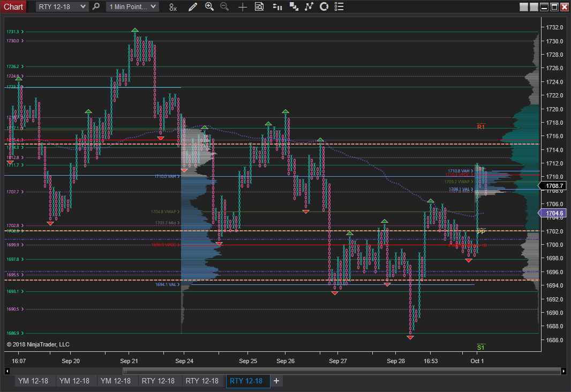The image size is (571, 392).
Task: Switch to the leftmost YM 12-18 tab
Action: [33, 381]
